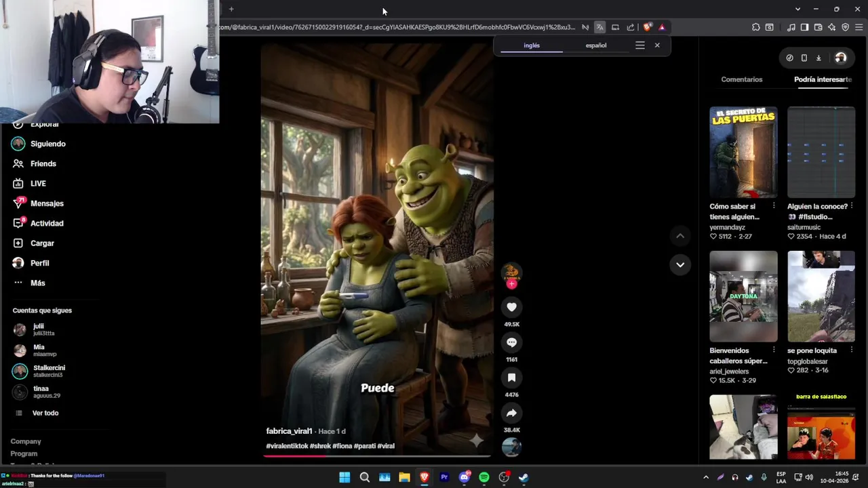This screenshot has width=868, height=488.
Task: Toggle the Brave sidebar panel icon
Action: [804, 27]
